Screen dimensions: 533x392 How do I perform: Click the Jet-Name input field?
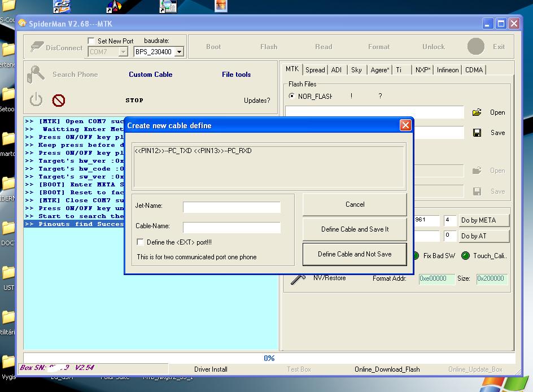[x=231, y=207]
